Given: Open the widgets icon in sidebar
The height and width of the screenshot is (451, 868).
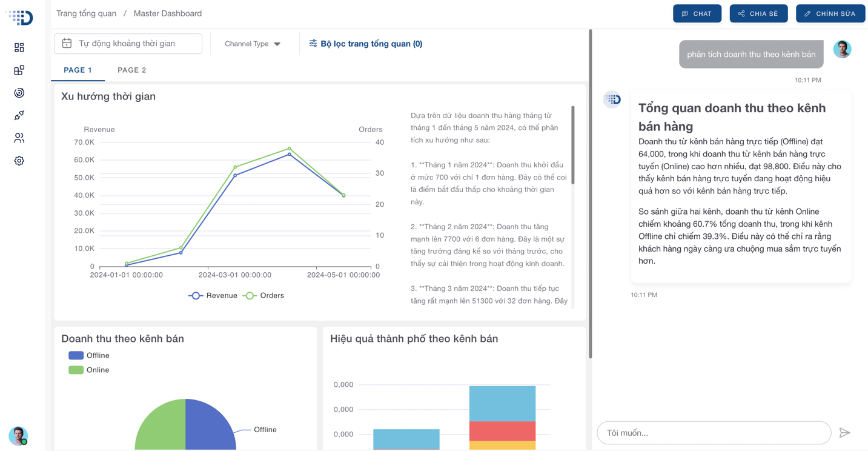Looking at the screenshot, I should [x=19, y=70].
